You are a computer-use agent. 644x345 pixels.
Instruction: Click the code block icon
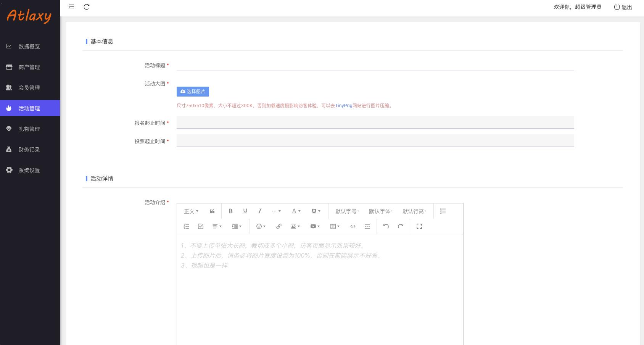pyautogui.click(x=353, y=226)
